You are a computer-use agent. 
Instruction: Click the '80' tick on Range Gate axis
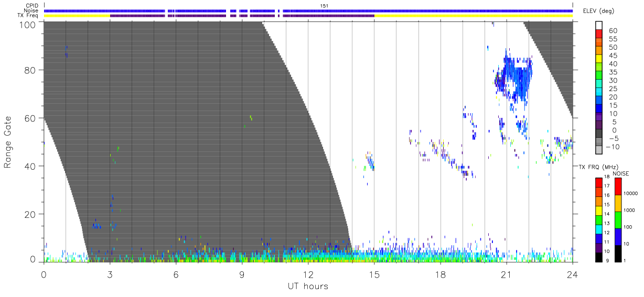click(30, 70)
